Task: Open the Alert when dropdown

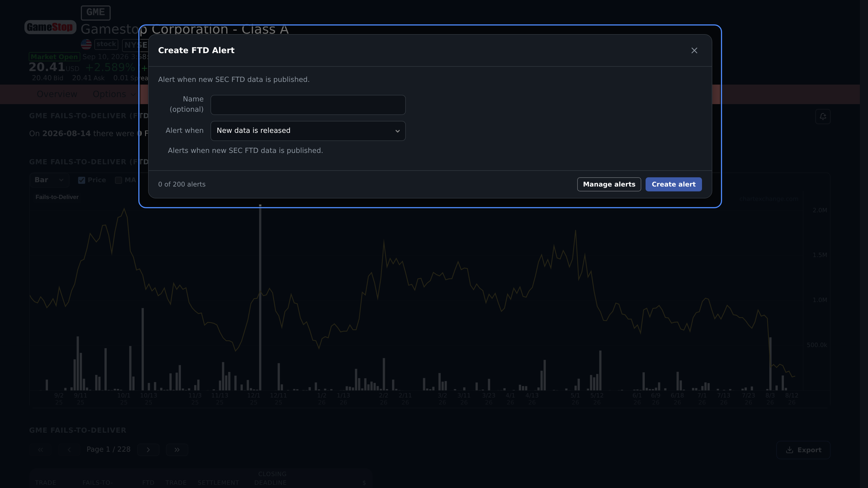Action: [308, 131]
